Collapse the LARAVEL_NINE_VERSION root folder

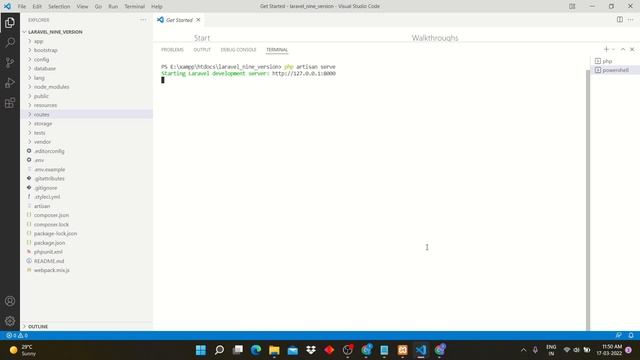87,32
